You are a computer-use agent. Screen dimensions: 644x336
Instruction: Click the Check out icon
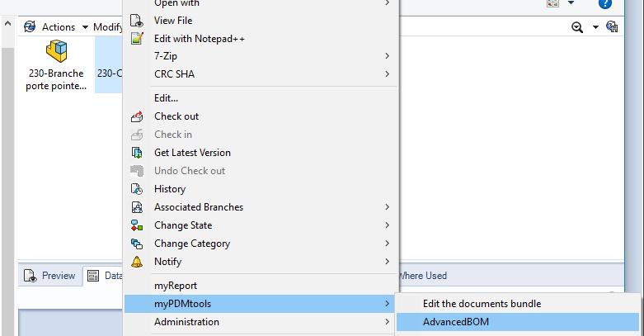click(137, 116)
